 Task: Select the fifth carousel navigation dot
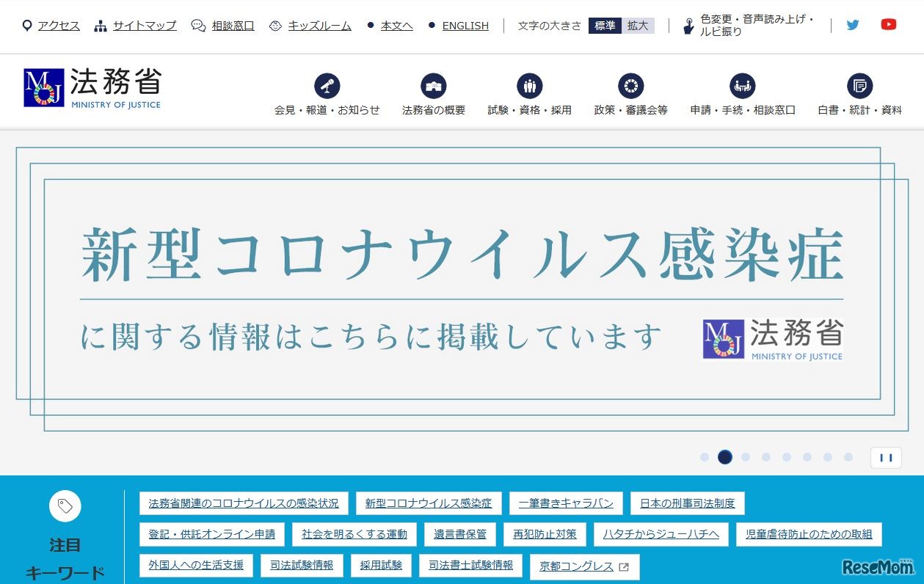787,457
